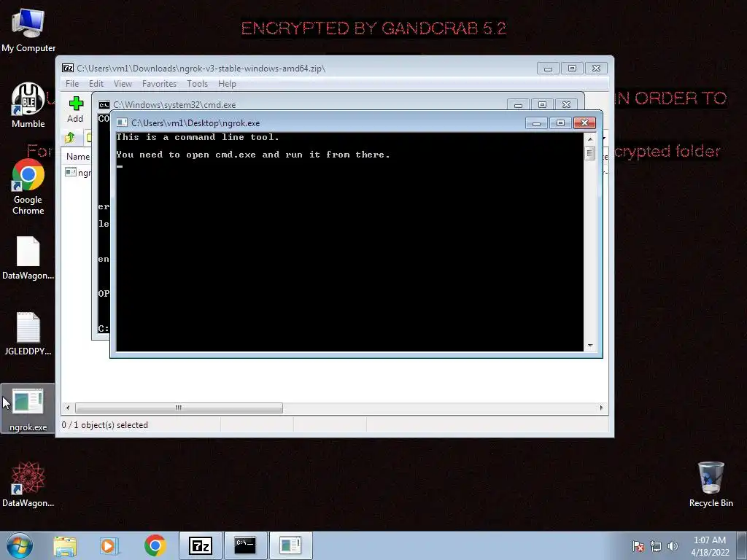747x560 pixels.
Task: Click the Name column header in 7-Zip
Action: pos(77,156)
